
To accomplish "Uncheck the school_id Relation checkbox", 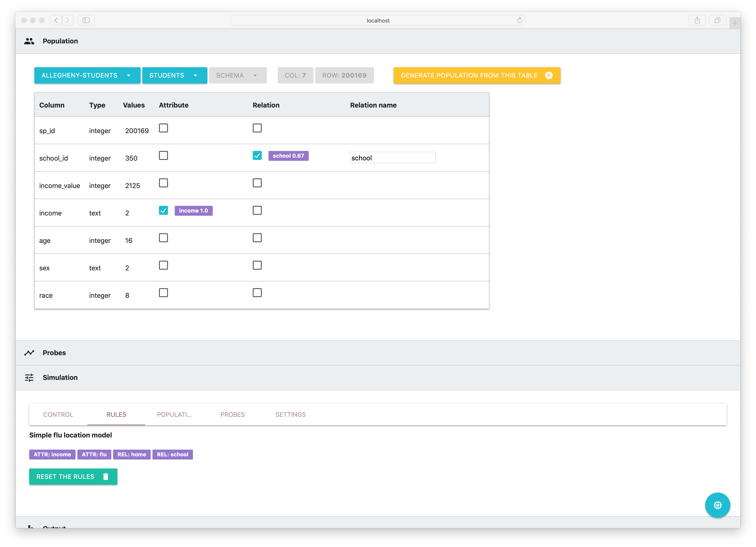I will [x=257, y=156].
